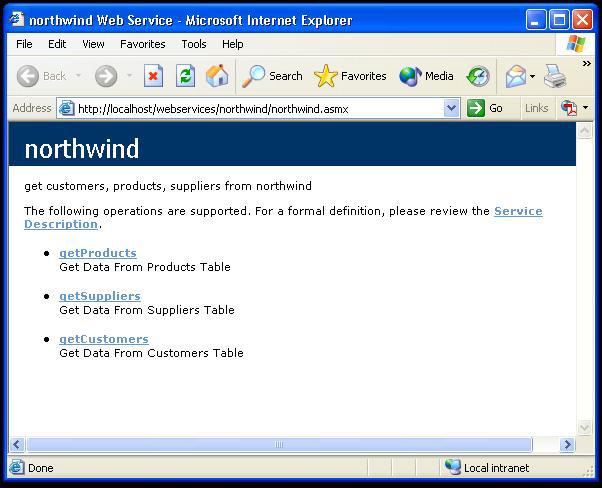Open the Tools menu
This screenshot has height=488, width=602.
[x=194, y=44]
